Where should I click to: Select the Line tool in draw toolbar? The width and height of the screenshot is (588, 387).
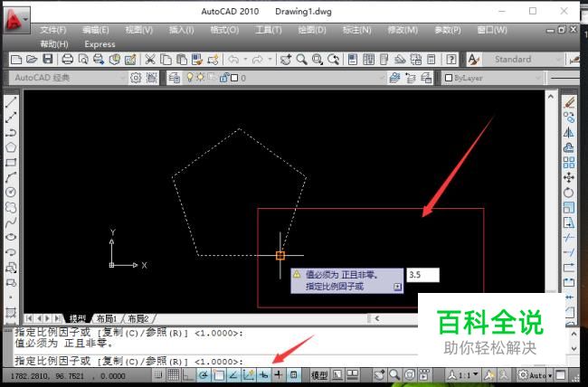pos(11,102)
